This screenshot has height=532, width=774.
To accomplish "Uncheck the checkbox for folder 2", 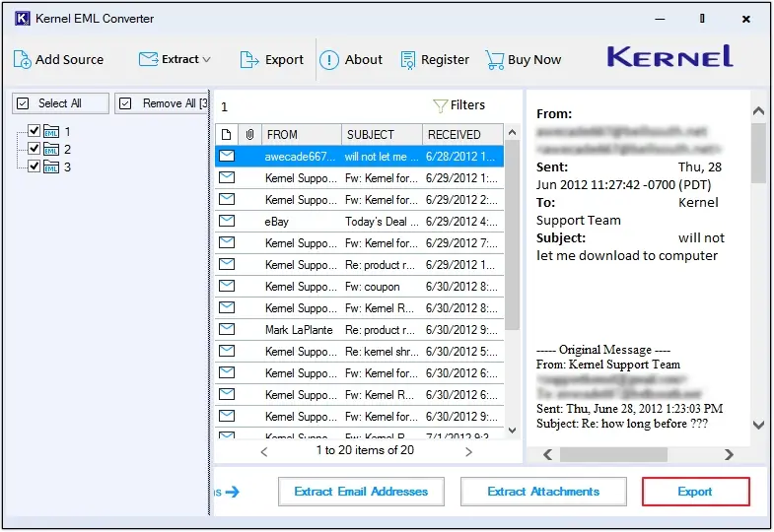I will [x=34, y=148].
